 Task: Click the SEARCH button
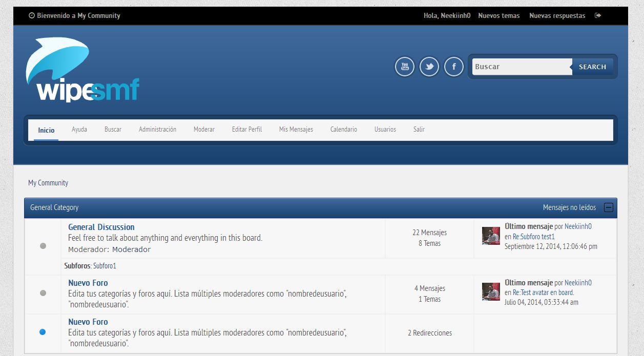click(592, 67)
